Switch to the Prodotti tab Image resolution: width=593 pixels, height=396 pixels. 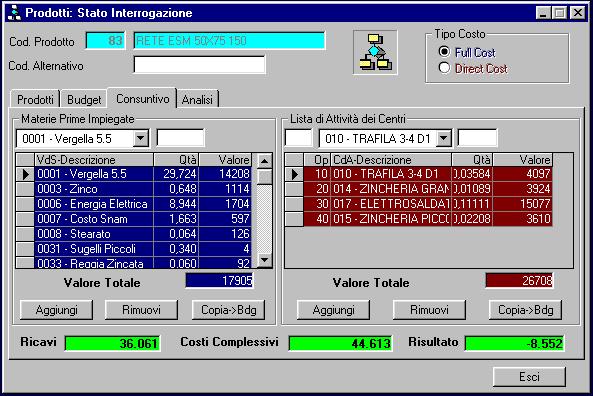pos(35,99)
